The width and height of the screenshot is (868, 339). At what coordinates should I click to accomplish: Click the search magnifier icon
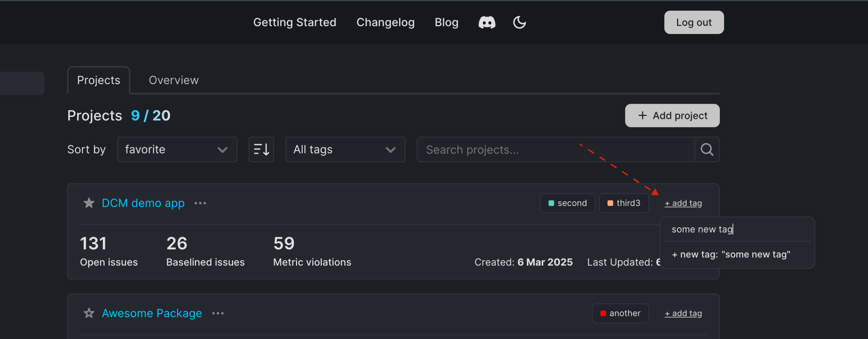tap(707, 149)
